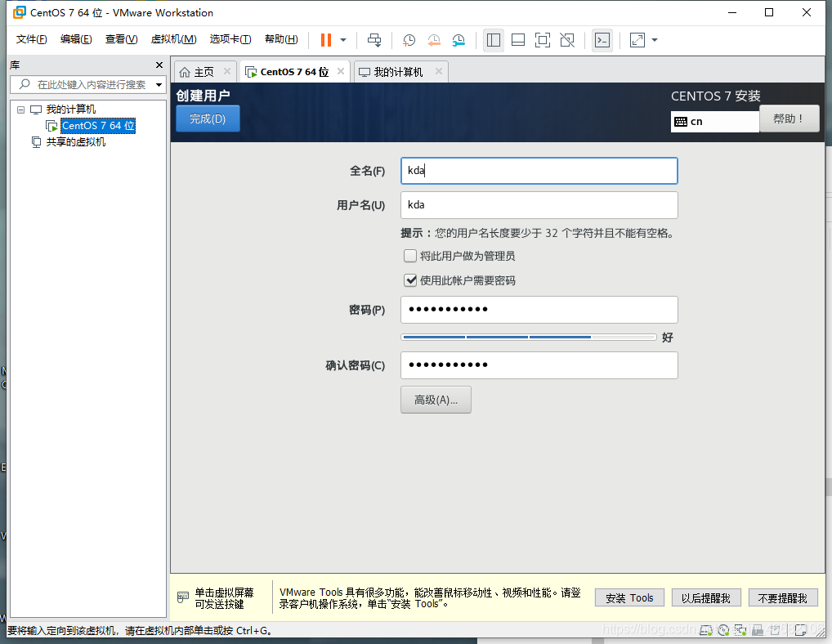Viewport: 832px width, 644px height.
Task: Click the cn keyboard layout indicator
Action: [x=714, y=122]
